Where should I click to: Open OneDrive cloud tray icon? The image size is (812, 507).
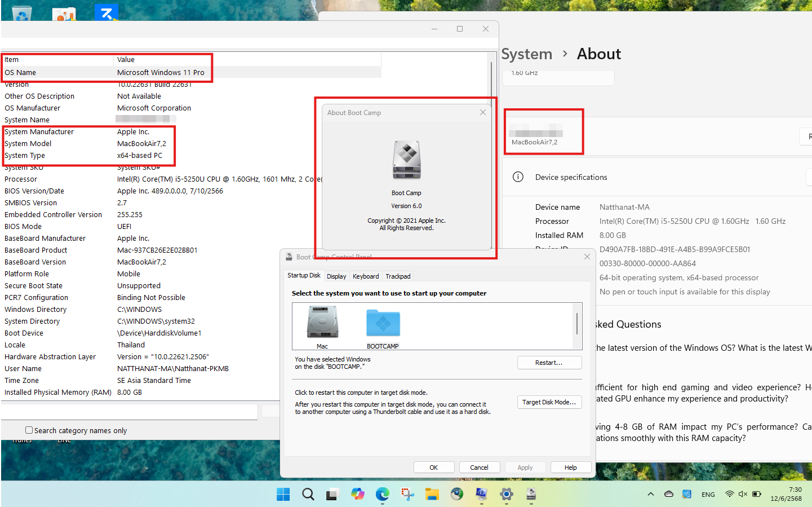click(669, 495)
